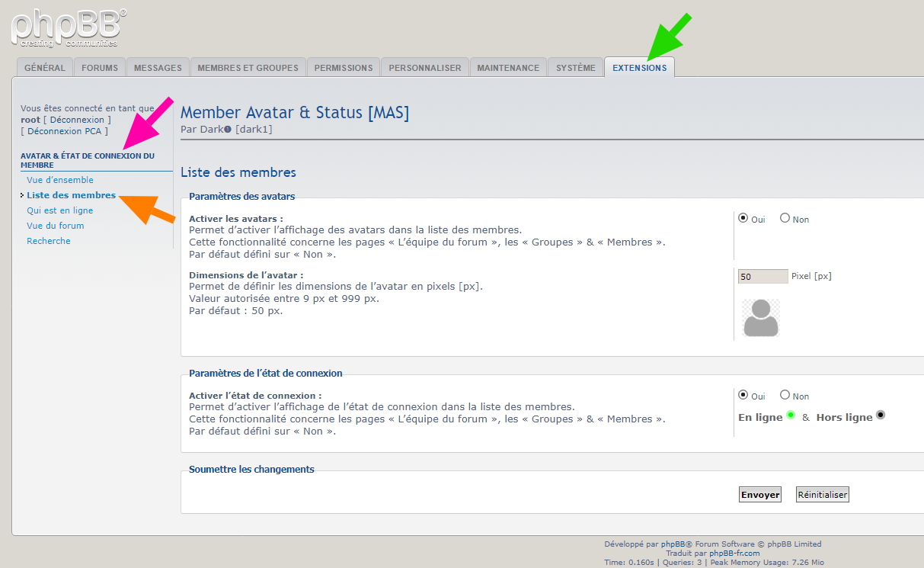Click the Déconnexion PCA link
Image resolution: width=924 pixels, height=568 pixels.
coord(65,131)
